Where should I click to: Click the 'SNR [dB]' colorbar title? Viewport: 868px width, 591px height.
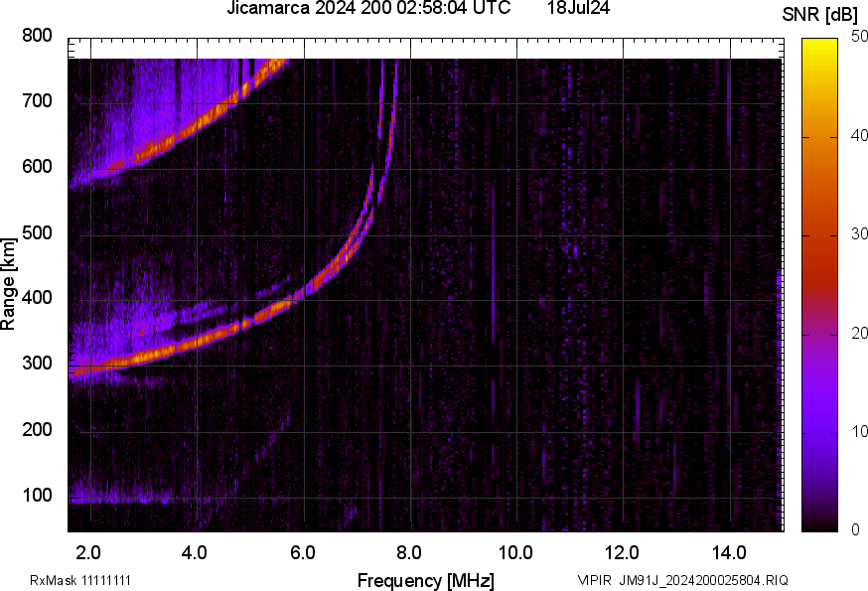coord(819,15)
